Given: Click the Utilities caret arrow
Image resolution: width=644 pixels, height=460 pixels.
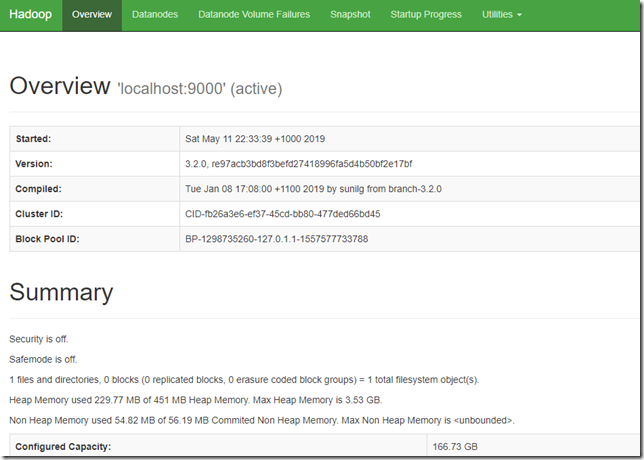Looking at the screenshot, I should 519,15.
